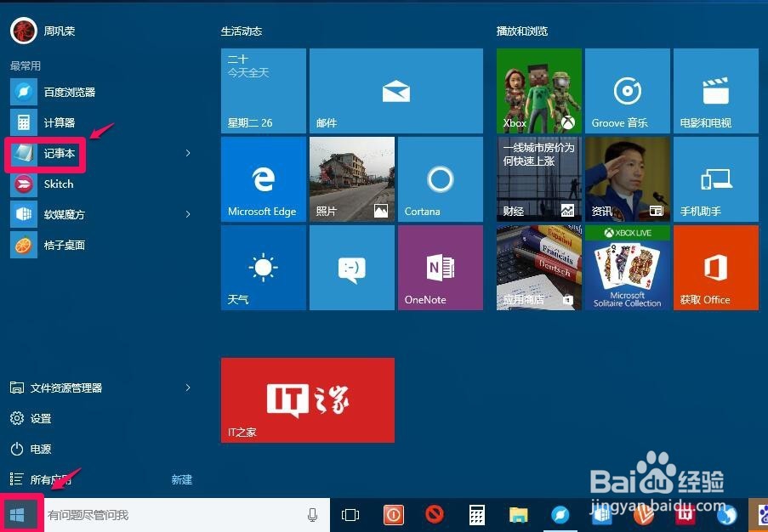The height and width of the screenshot is (532, 768).
Task: Open the Microsoft Solitaire Collection tile
Action: click(x=628, y=268)
